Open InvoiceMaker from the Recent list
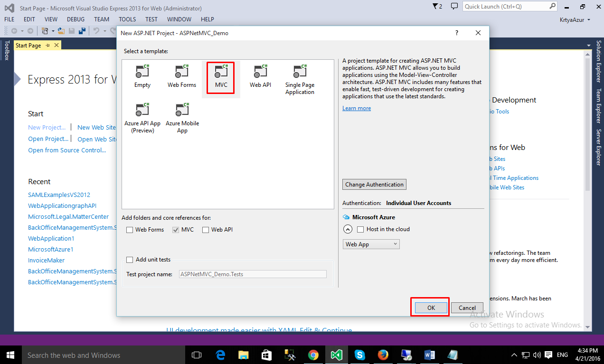 point(46,260)
